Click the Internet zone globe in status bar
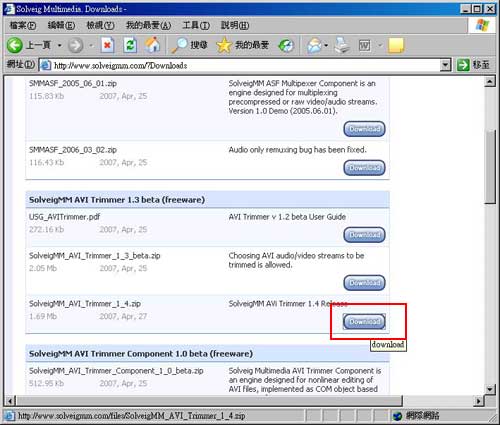 pos(397,416)
